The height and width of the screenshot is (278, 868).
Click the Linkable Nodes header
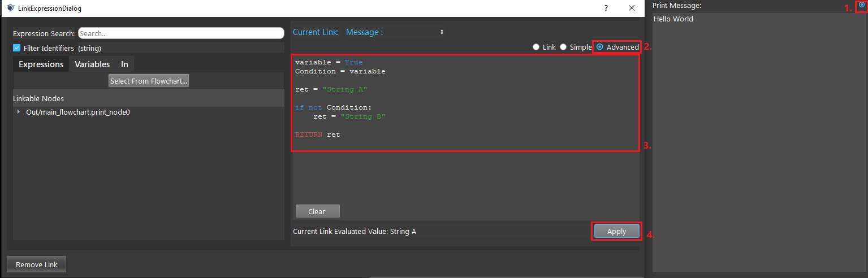tap(148, 98)
